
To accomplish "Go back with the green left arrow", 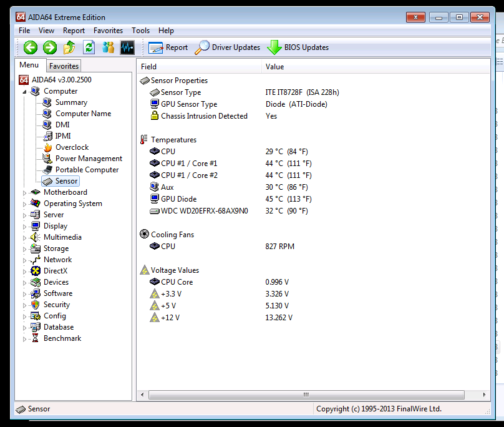I will click(31, 47).
